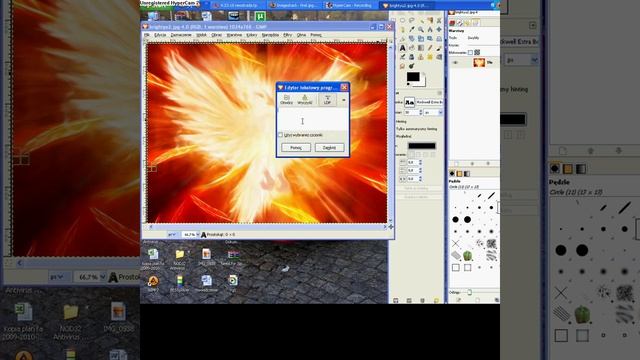
Task: Click inside the text editor input area
Action: (313, 119)
